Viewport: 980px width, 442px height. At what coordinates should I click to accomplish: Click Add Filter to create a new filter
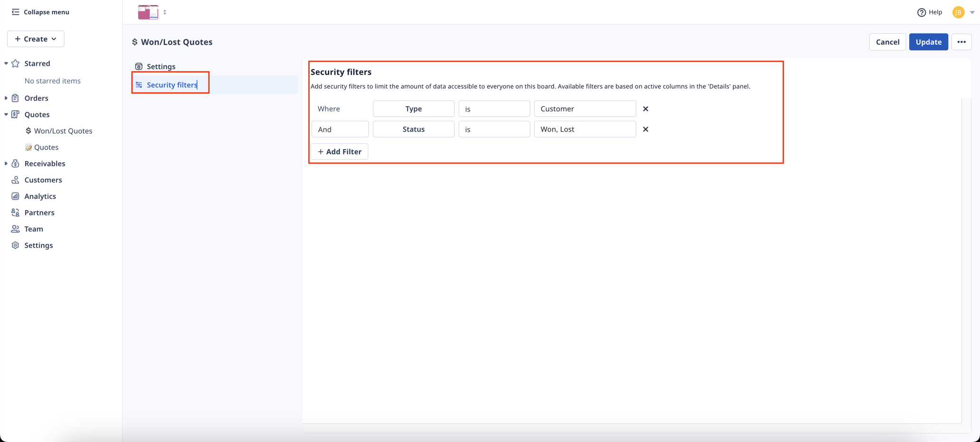[339, 151]
